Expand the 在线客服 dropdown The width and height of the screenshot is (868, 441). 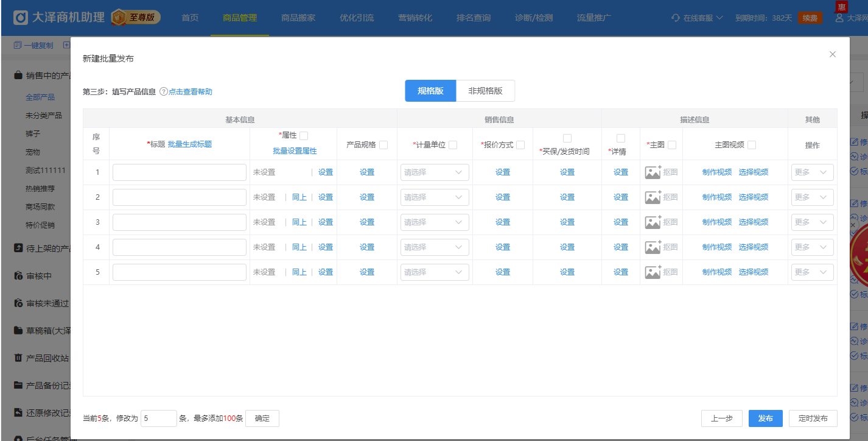click(697, 18)
